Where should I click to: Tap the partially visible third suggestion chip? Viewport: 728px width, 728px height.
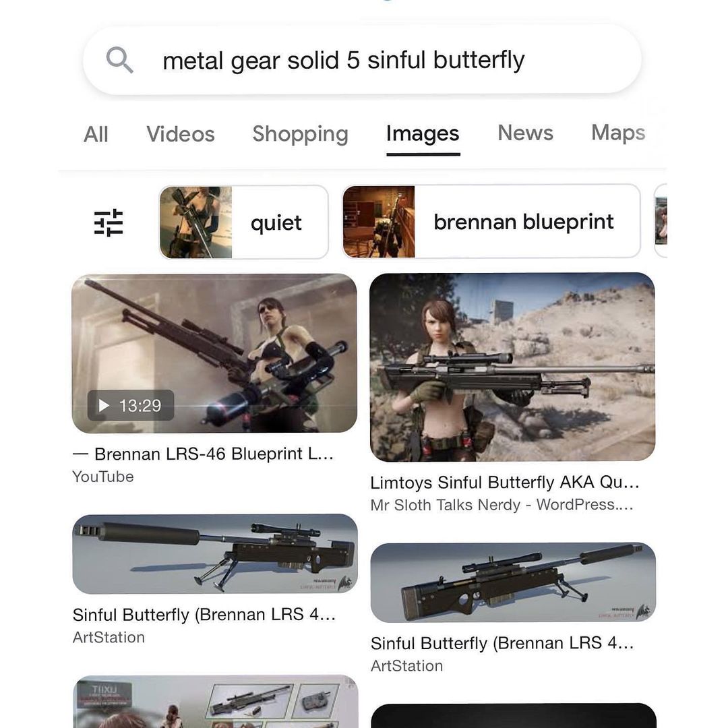[661, 221]
